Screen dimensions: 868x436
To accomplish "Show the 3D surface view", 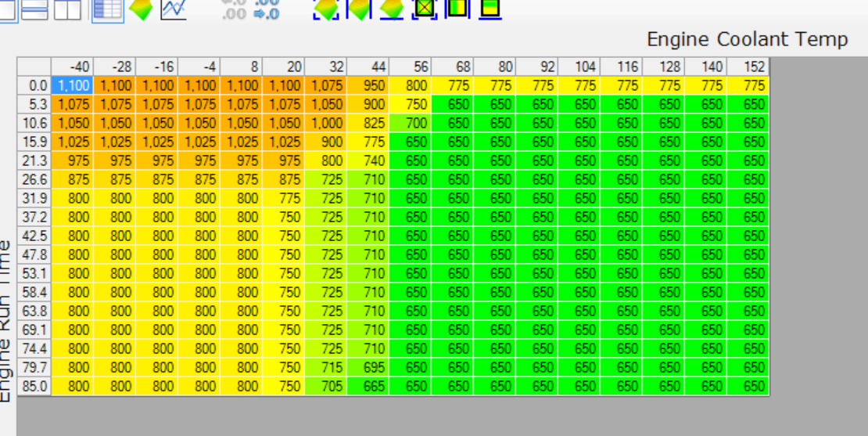I will coord(141,9).
